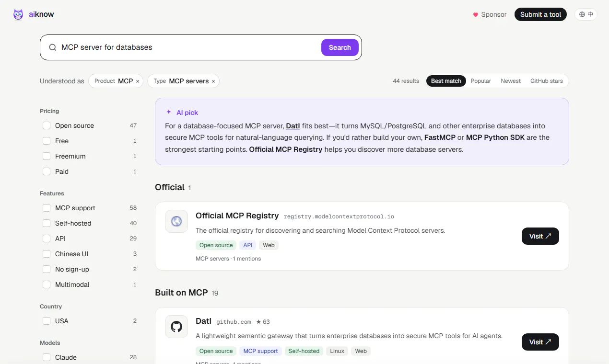This screenshot has width=609, height=364.
Task: Check the USA country filter
Action: tap(47, 321)
